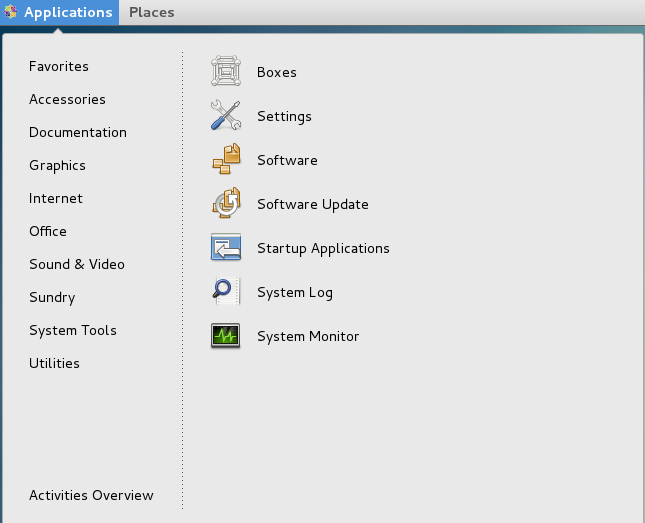Click the Startup Applications icon
Viewport: 645px width, 523px height.
pos(226,247)
